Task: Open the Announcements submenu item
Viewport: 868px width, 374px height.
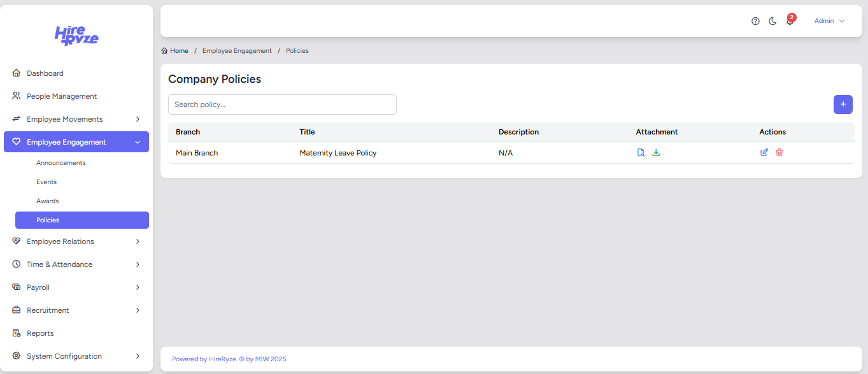Action: (61, 163)
